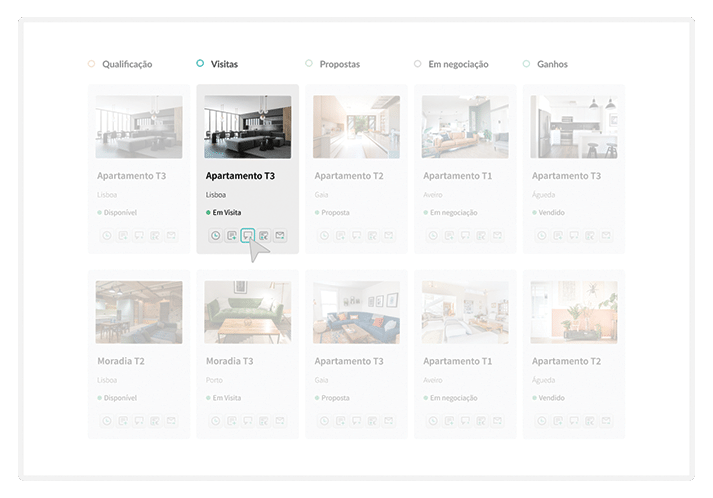This screenshot has height=498, width=713.
Task: Click the add-note icon on the Apartamento T2 Águeda card
Action: point(557,420)
